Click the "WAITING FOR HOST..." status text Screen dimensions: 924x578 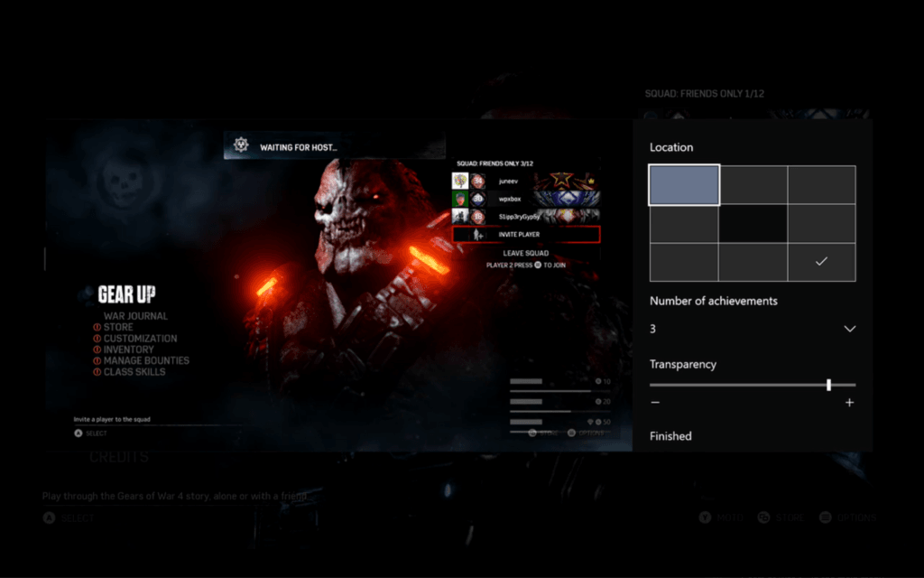click(299, 147)
